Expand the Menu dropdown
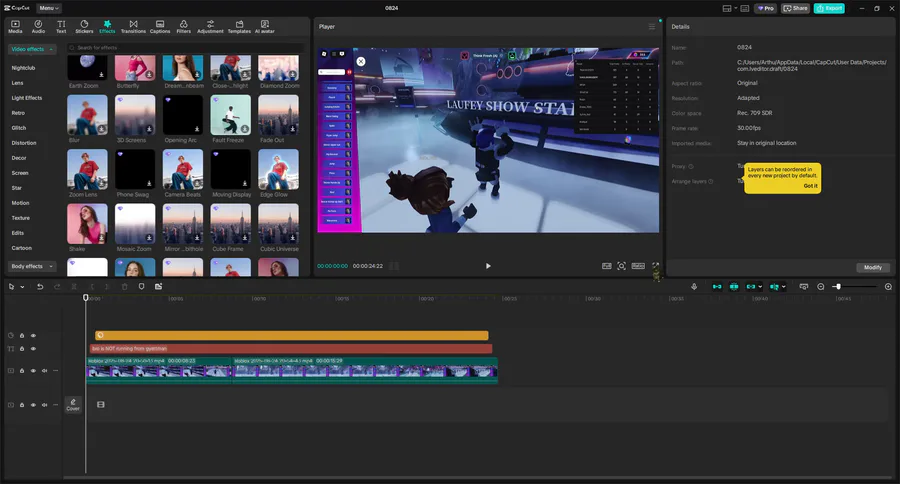The width and height of the screenshot is (900, 484). click(49, 8)
